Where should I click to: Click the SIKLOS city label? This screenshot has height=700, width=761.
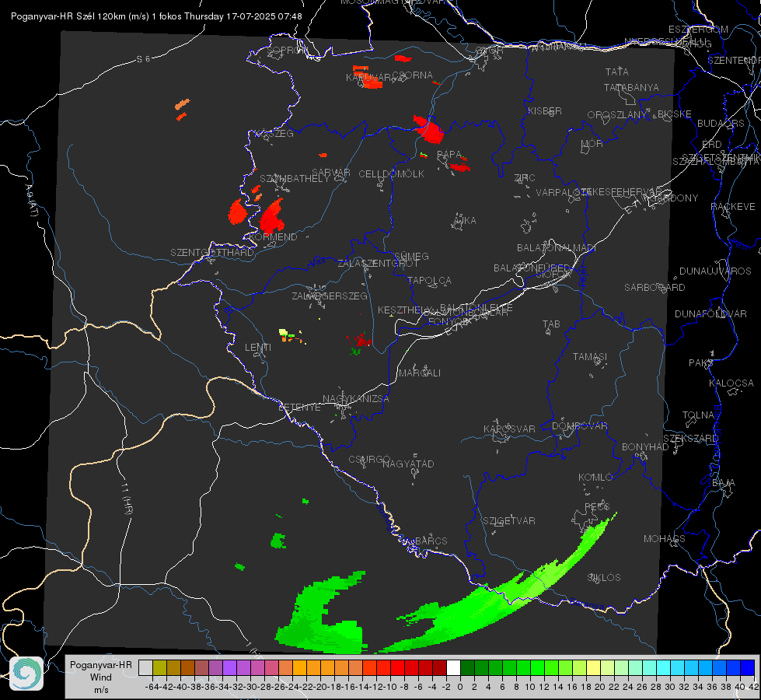604,578
